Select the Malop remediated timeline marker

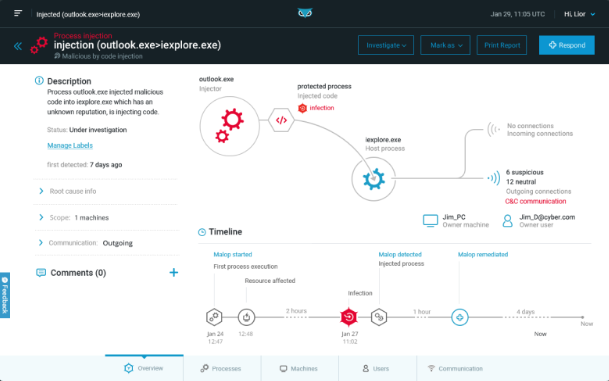(459, 317)
